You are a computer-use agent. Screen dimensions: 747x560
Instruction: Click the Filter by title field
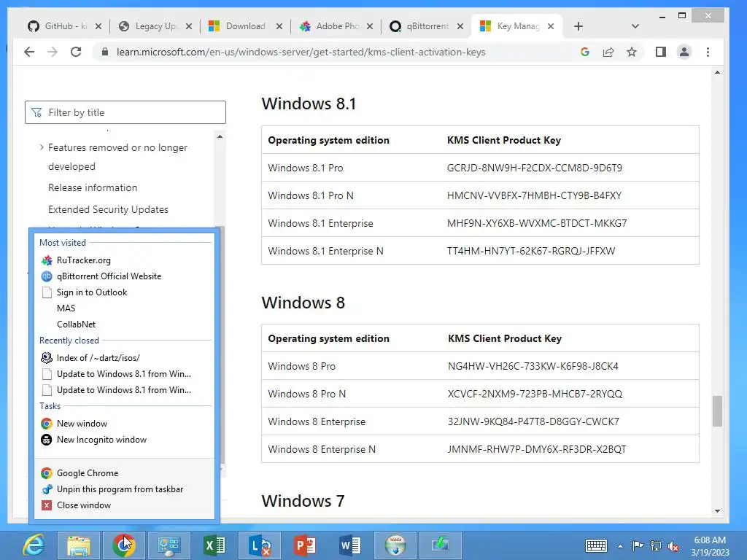tap(125, 112)
